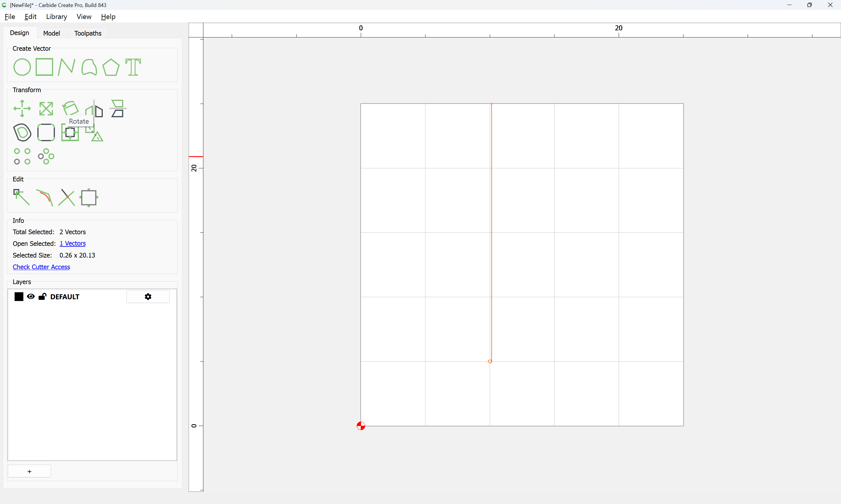Change the DEFAULT layer color swatch

19,297
